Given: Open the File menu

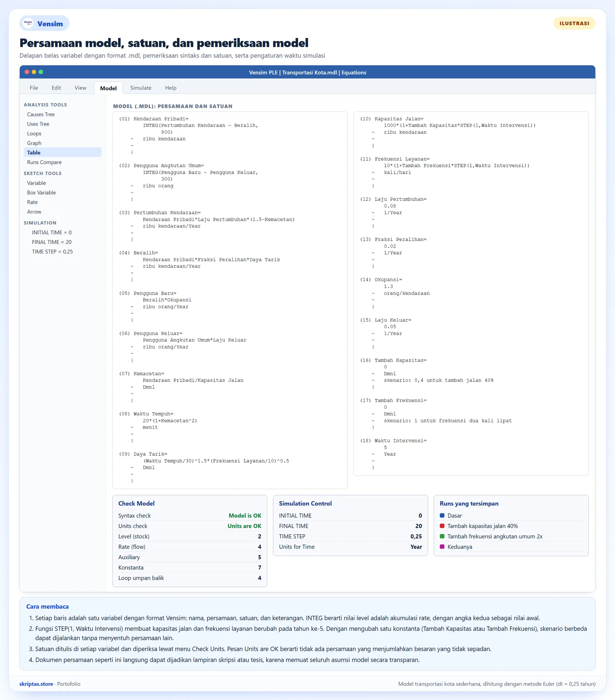Looking at the screenshot, I should click(34, 88).
